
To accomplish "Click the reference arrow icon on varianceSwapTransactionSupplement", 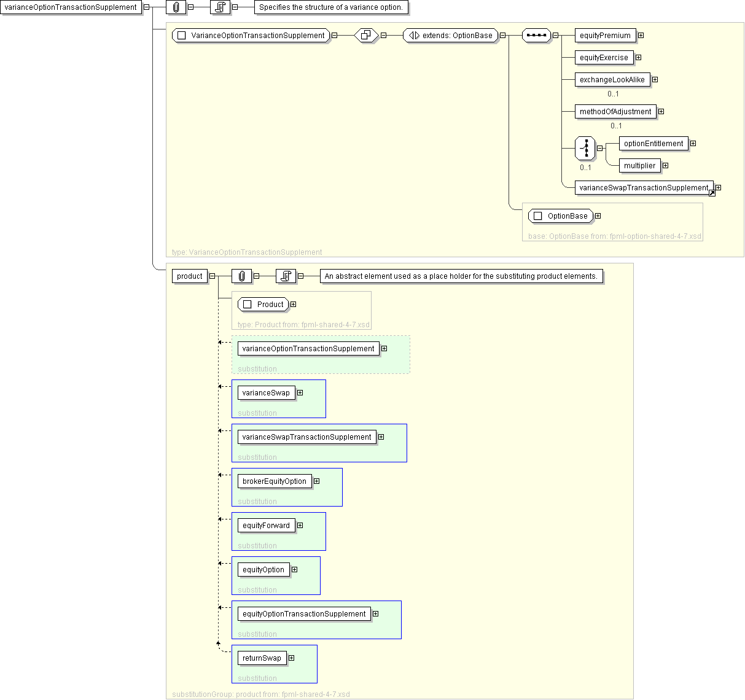I will (712, 193).
